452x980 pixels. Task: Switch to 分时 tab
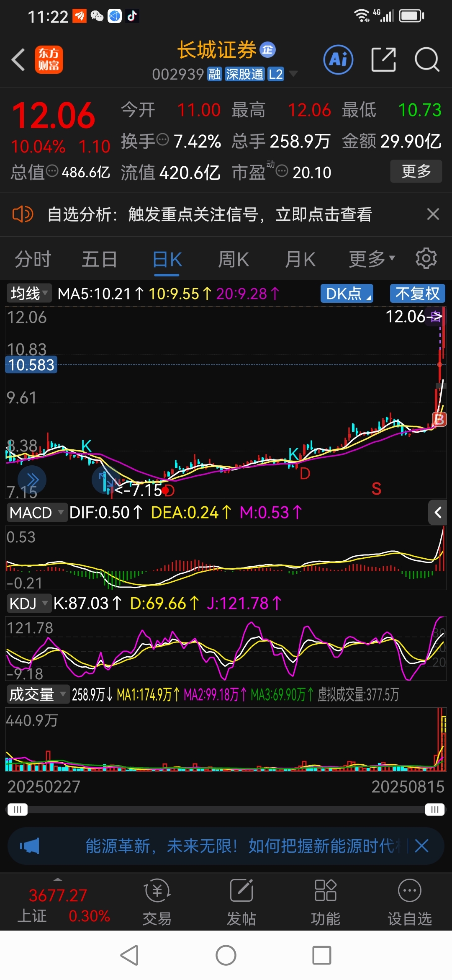[x=33, y=259]
